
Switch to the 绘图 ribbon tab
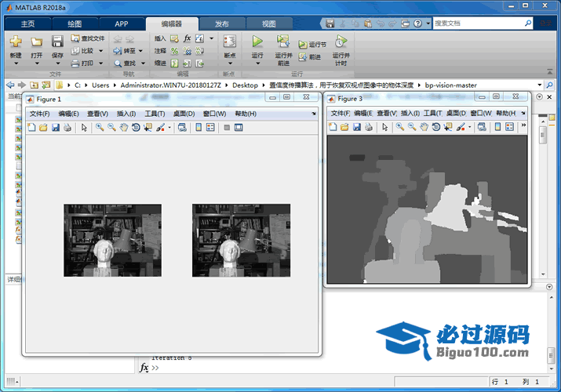(x=75, y=24)
